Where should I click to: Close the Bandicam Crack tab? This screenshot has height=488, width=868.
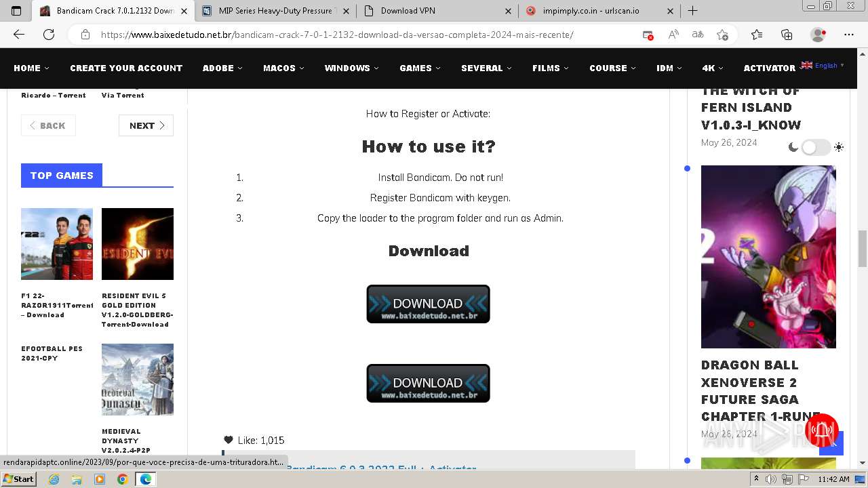(x=184, y=11)
